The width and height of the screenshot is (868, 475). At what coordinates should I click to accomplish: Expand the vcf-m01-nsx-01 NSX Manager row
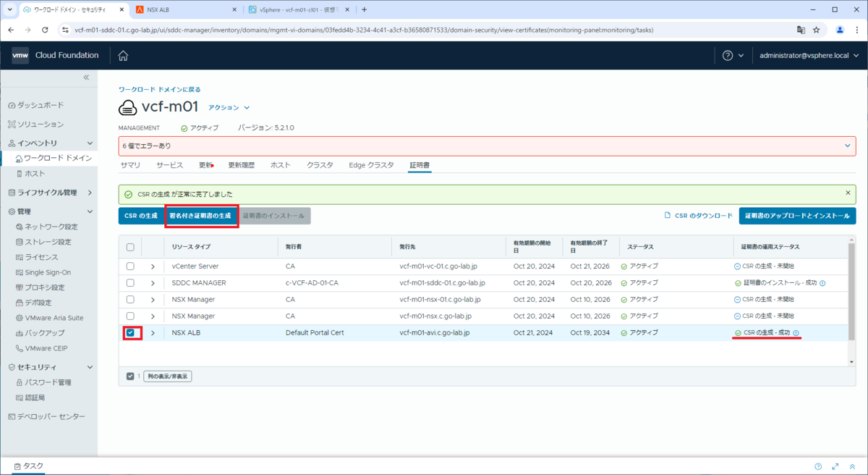[x=153, y=300]
